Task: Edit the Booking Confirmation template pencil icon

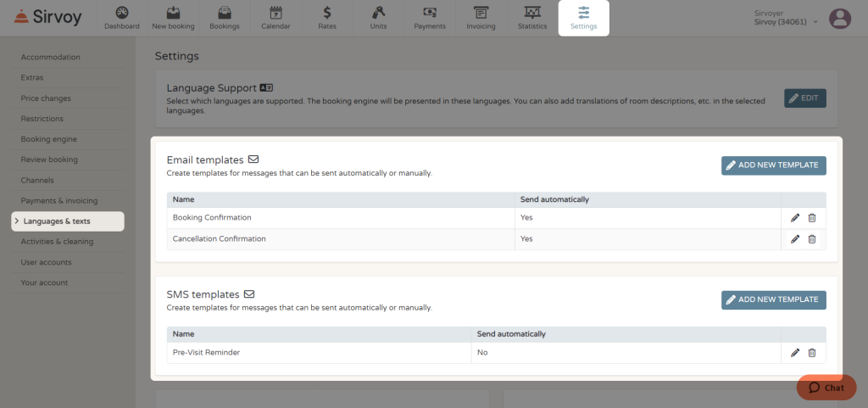Action: pyautogui.click(x=795, y=218)
